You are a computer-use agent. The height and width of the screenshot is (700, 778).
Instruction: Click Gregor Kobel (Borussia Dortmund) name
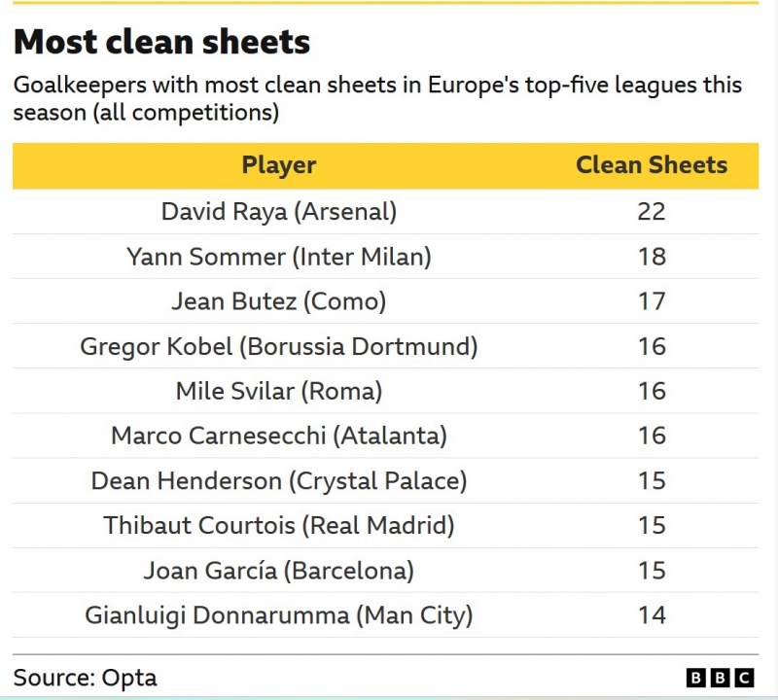tap(279, 346)
